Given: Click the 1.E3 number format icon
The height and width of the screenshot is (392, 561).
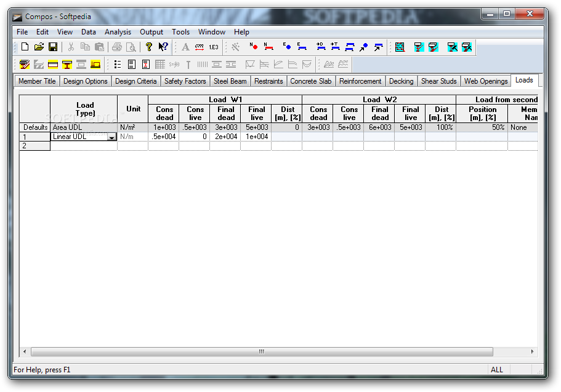Looking at the screenshot, I should [x=214, y=47].
